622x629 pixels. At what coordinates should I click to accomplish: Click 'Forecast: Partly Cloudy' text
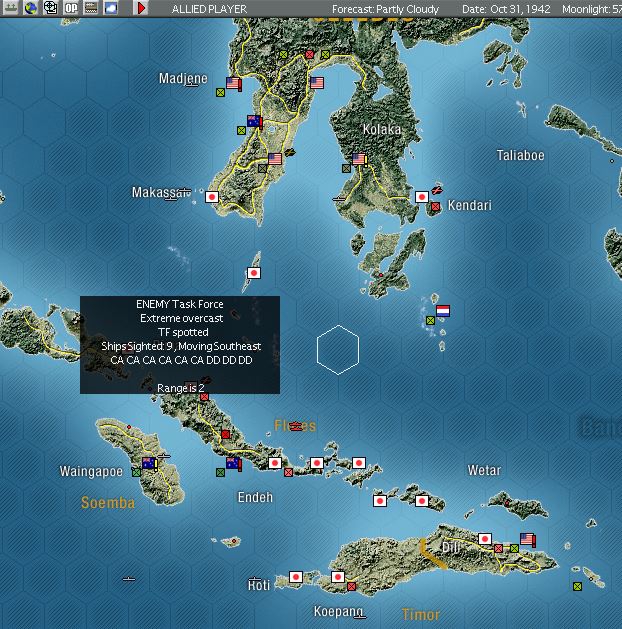(385, 9)
